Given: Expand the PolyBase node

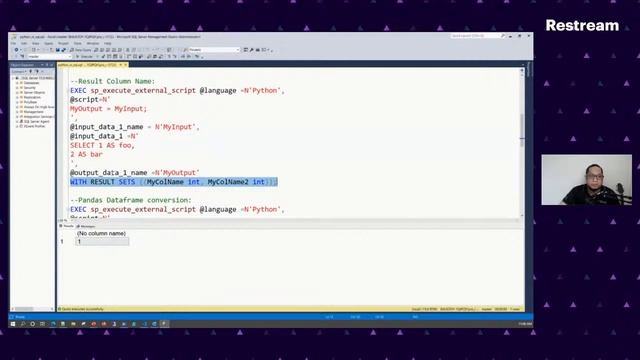Looking at the screenshot, I should 18,102.
